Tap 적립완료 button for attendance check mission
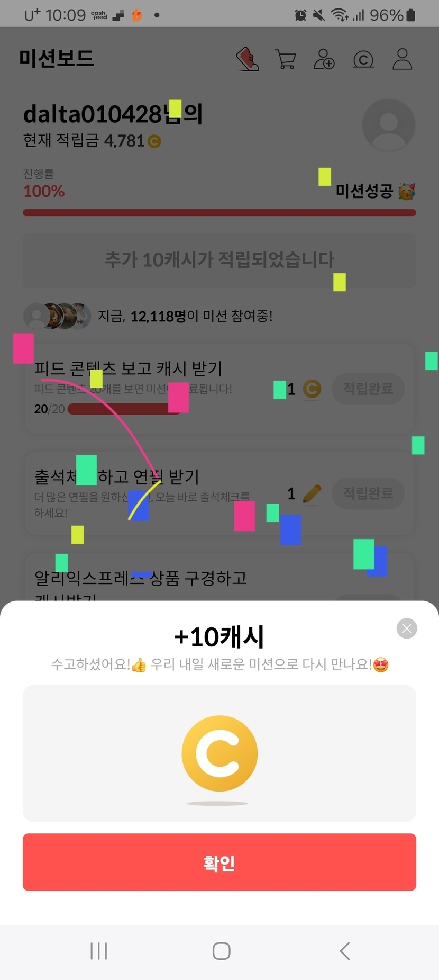Screen dimensions: 439x980 click(x=368, y=493)
